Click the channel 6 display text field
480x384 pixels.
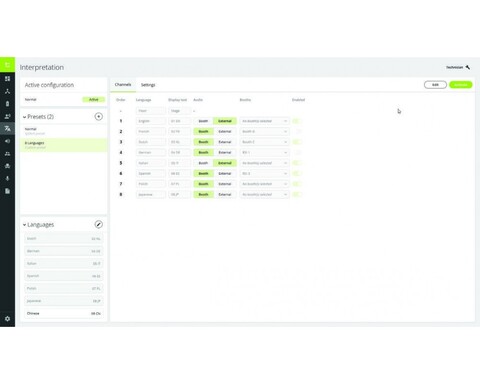[180, 173]
